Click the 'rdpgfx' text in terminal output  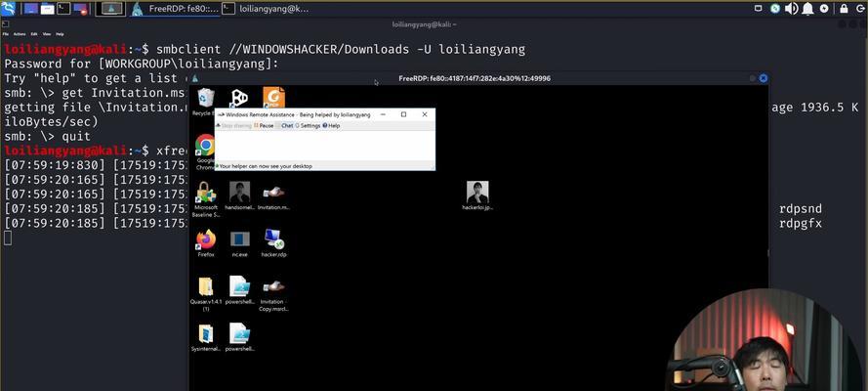point(801,224)
